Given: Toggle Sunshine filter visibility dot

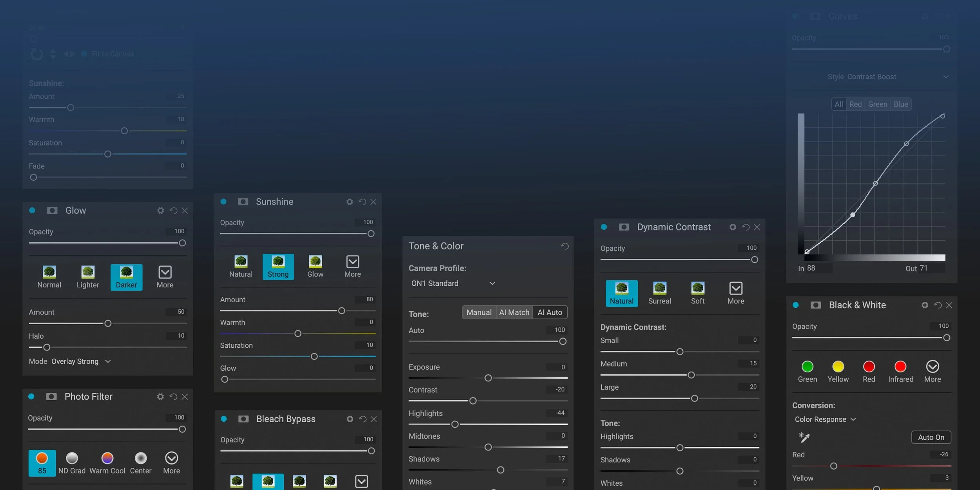Looking at the screenshot, I should pos(223,202).
